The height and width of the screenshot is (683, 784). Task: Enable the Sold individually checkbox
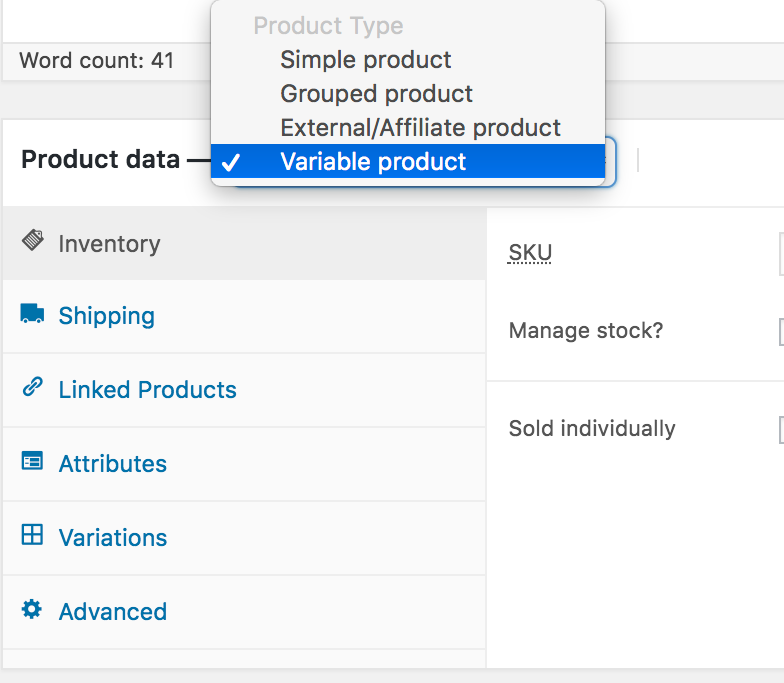tap(782, 430)
